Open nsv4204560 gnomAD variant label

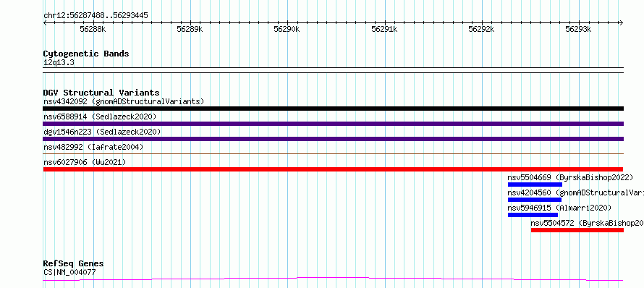pyautogui.click(x=575, y=192)
